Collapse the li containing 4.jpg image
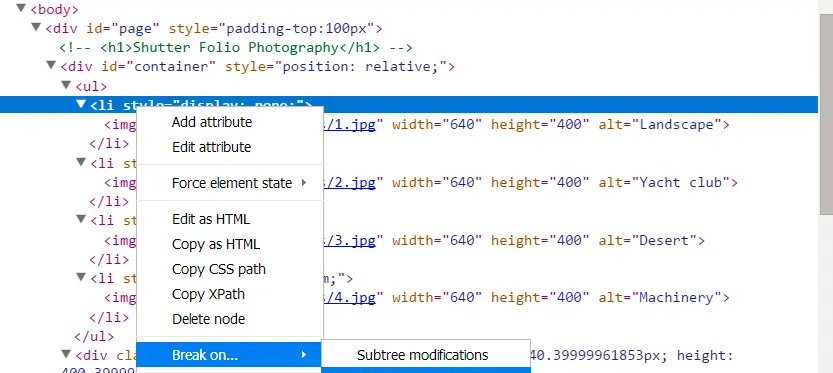This screenshot has height=373, width=833. [80, 277]
